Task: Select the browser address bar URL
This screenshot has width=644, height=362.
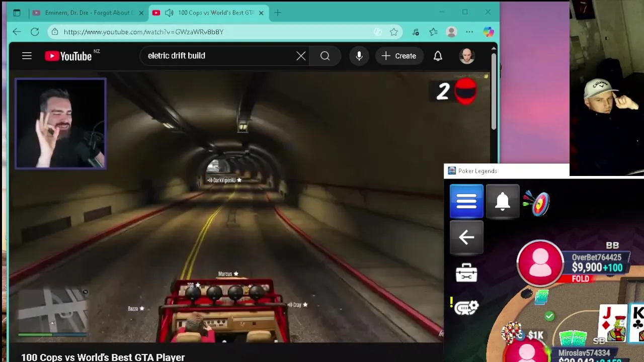Action: (143, 32)
